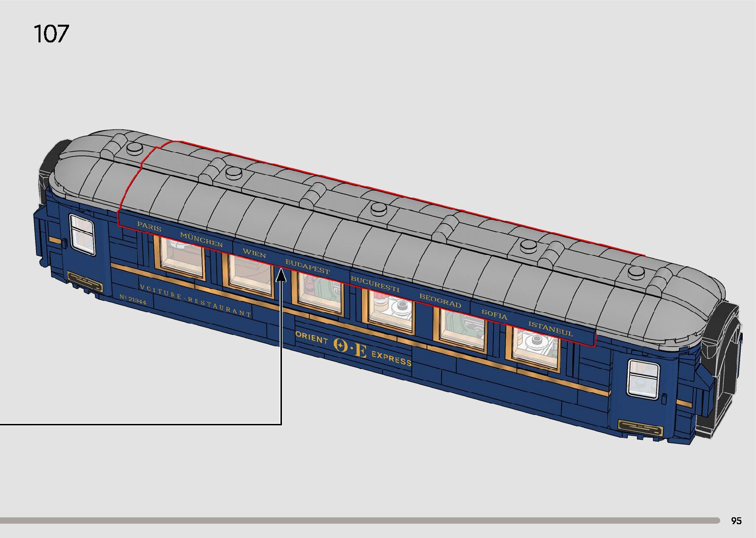This screenshot has width=756, height=538.
Task: Select the MÜNCHEN destination label
Action: pos(201,240)
